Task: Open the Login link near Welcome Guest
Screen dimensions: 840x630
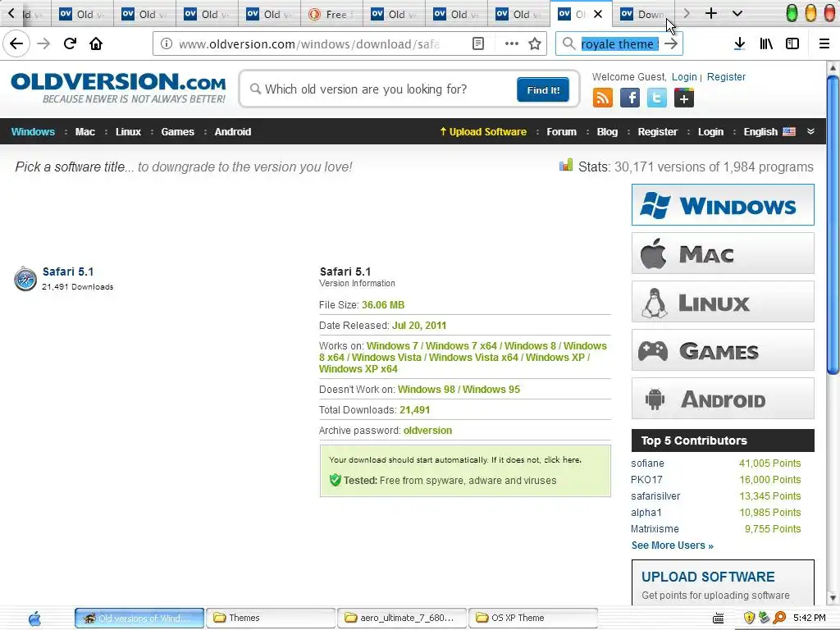Action: click(684, 76)
